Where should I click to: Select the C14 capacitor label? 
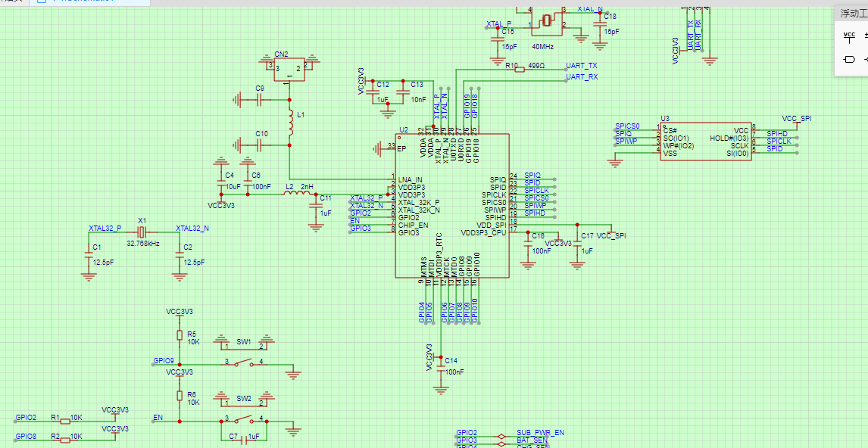(451, 360)
